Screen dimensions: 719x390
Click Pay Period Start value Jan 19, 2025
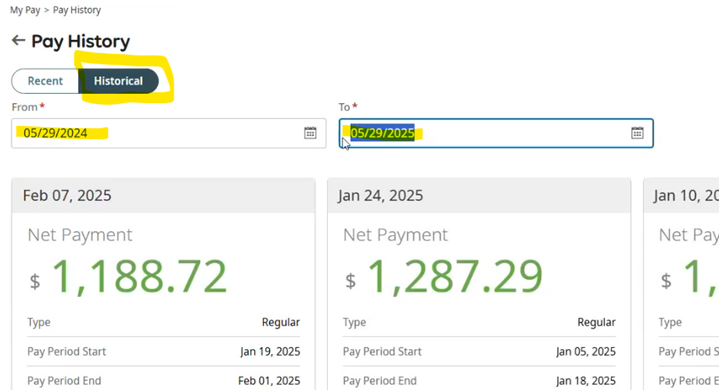click(x=270, y=352)
